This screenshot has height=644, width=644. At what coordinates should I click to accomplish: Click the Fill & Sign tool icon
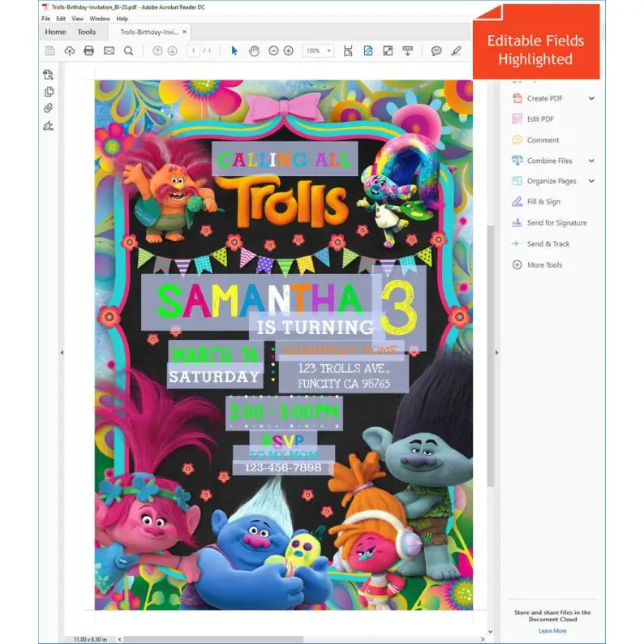517,201
